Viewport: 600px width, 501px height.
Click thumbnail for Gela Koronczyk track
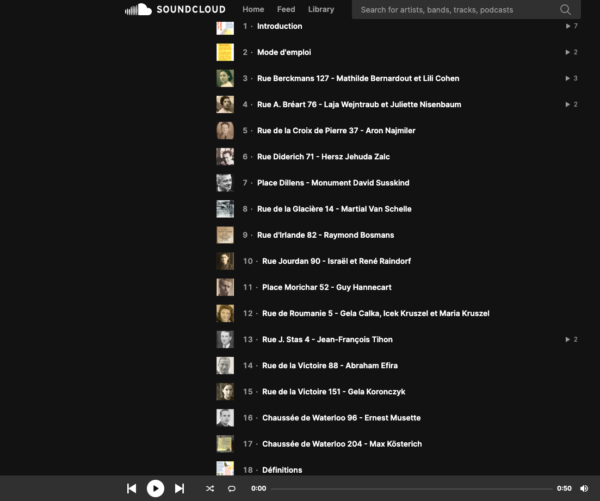click(x=225, y=392)
